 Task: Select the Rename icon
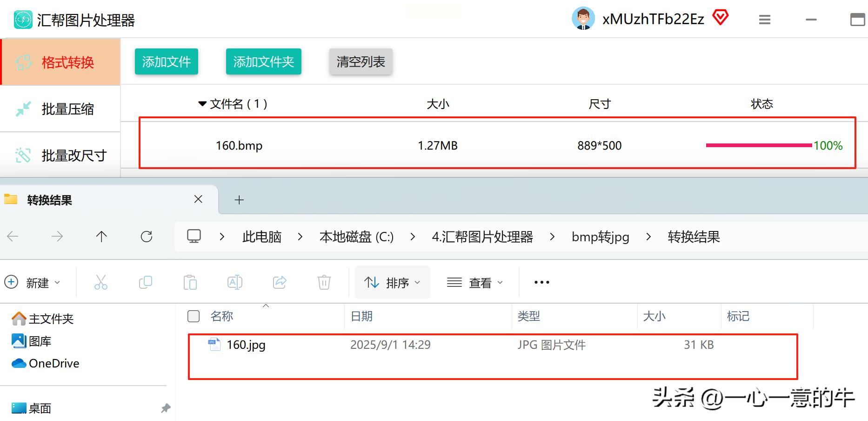tap(234, 282)
